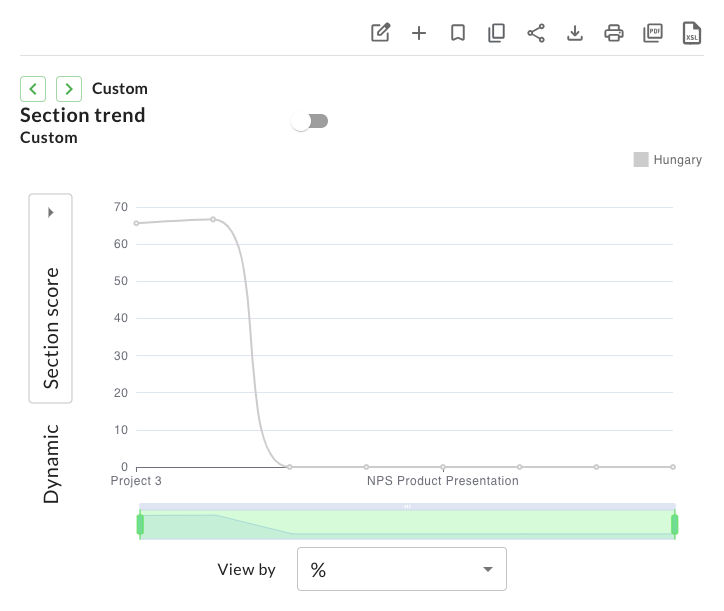The height and width of the screenshot is (611, 724).
Task: Click the data point at chart peak
Action: 213,219
